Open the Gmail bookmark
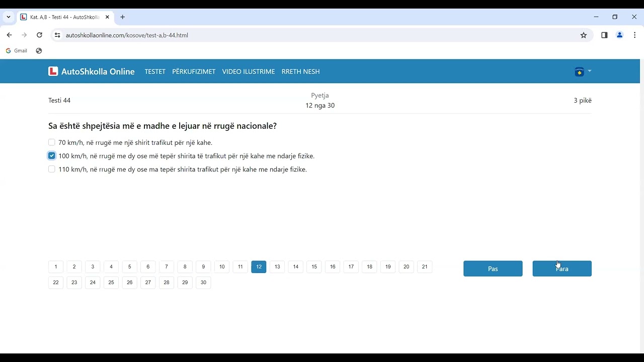Screen dimensions: 644x362 coord(17,51)
